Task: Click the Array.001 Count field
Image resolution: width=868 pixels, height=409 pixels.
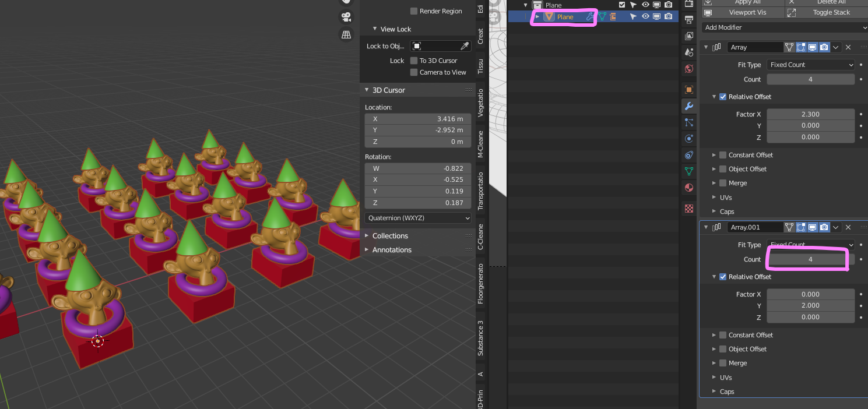Action: pos(810,259)
